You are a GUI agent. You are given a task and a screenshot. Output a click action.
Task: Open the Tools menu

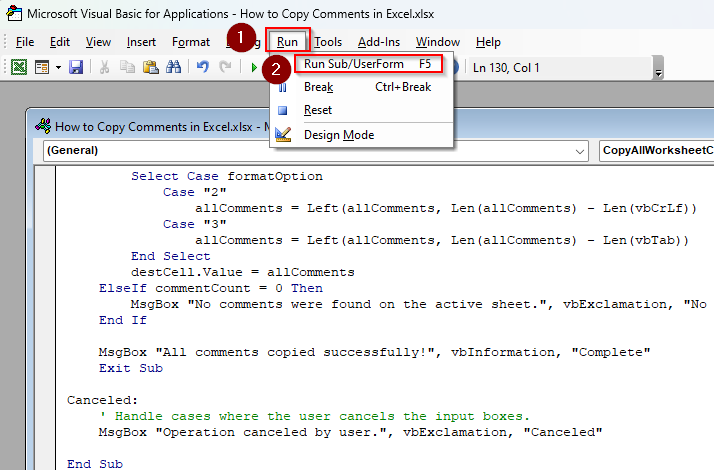click(328, 42)
